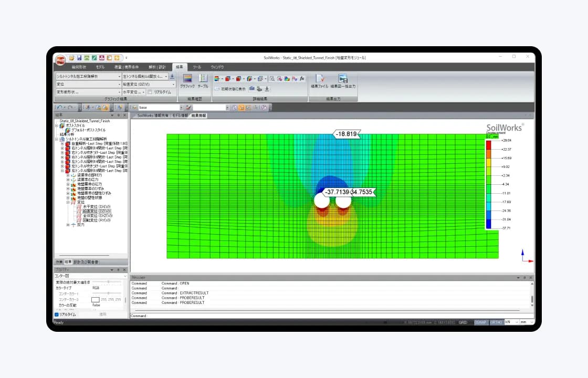Select 回転変位 (RY(V)) in the tree
Viewport: 588px width, 378px height.
tap(97, 220)
